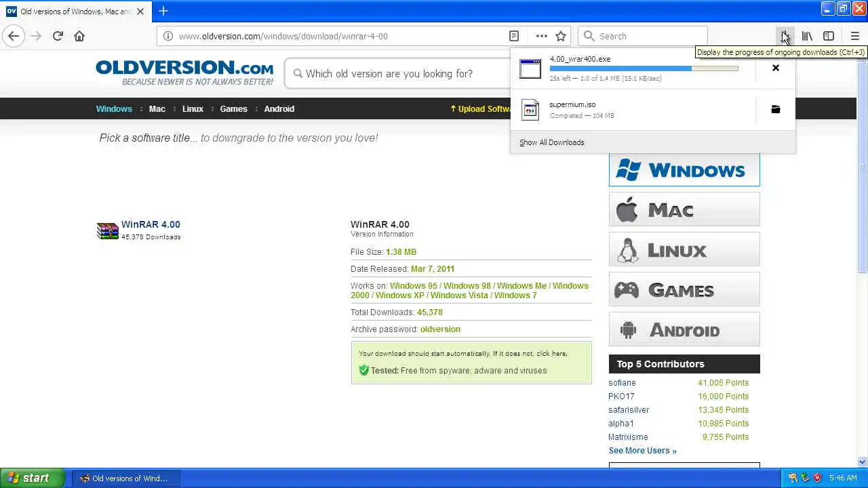
Task: Toggle reader view in the address bar
Action: coord(514,36)
